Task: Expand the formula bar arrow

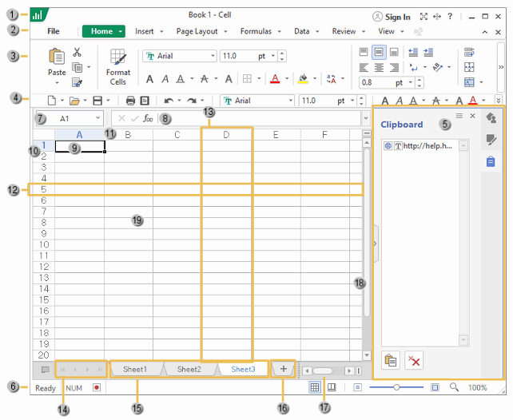Action: (x=366, y=118)
